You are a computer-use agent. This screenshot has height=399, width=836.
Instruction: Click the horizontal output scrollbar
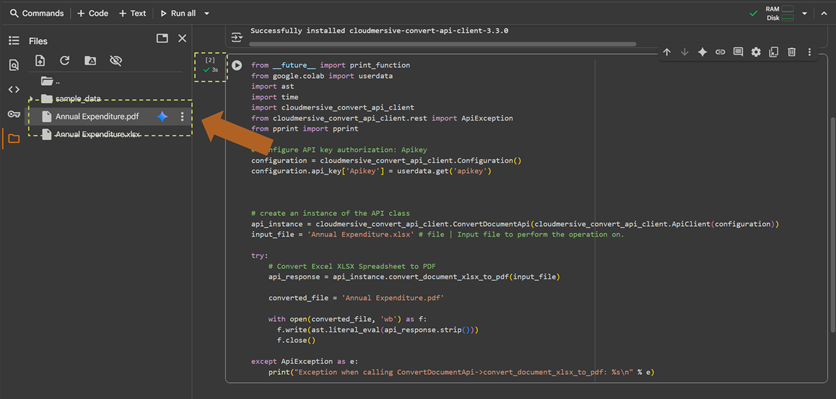pyautogui.click(x=443, y=44)
